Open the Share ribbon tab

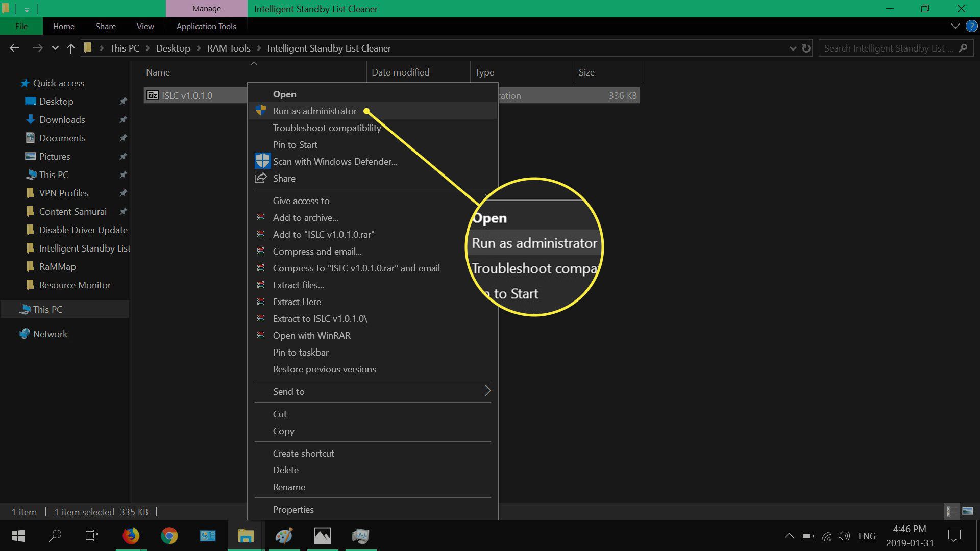106,26
